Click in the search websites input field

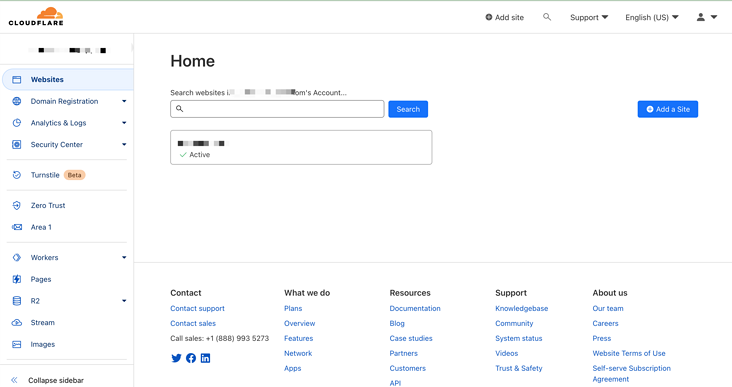point(277,109)
